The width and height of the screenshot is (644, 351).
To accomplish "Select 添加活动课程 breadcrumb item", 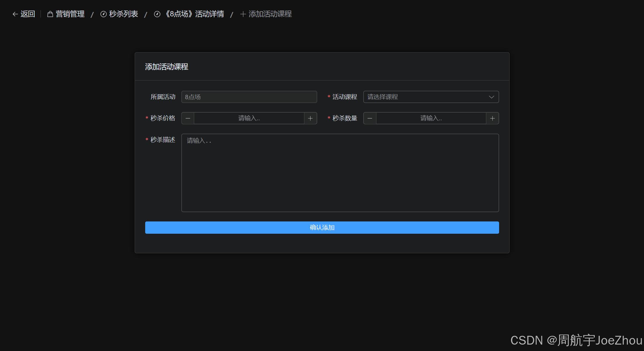I will pos(266,14).
